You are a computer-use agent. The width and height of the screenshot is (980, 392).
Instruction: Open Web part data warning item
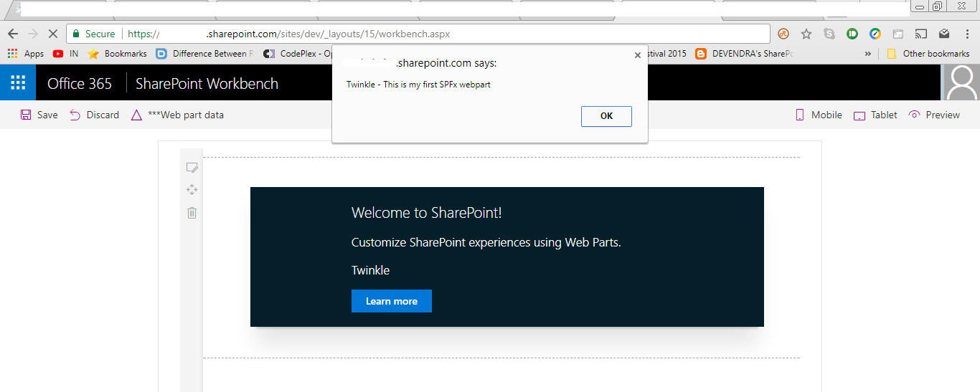click(x=177, y=115)
